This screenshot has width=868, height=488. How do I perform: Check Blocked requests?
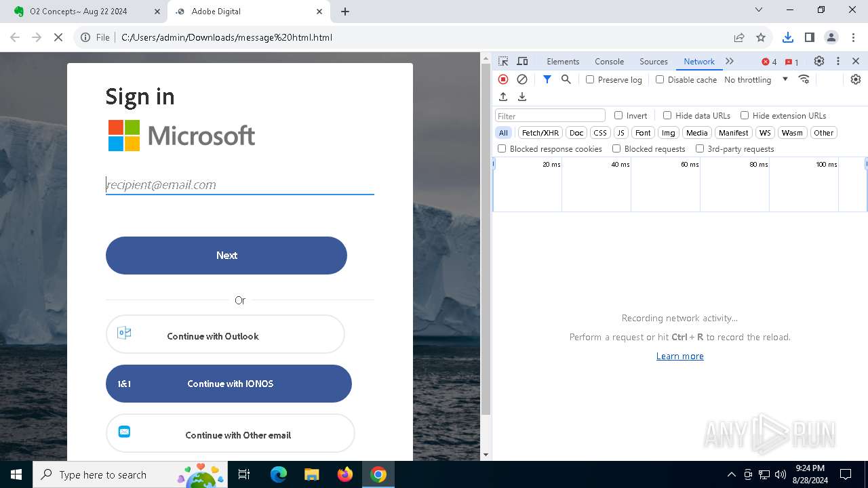(x=616, y=148)
